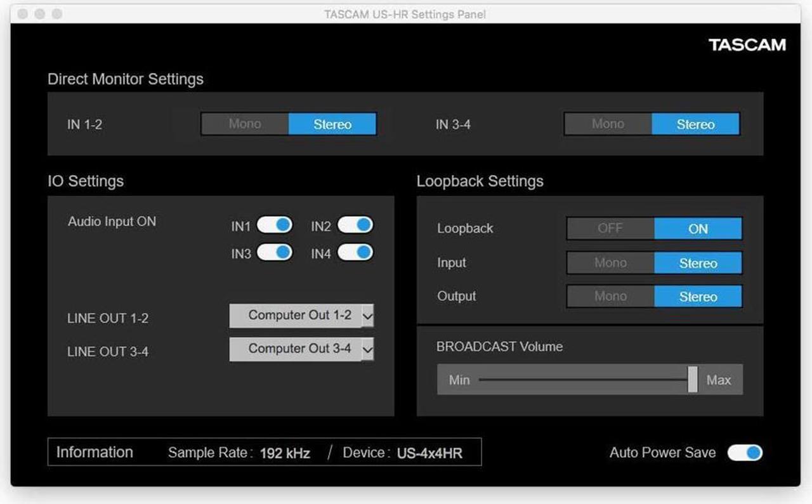Set Loopback Input to Stereo

[x=698, y=263]
